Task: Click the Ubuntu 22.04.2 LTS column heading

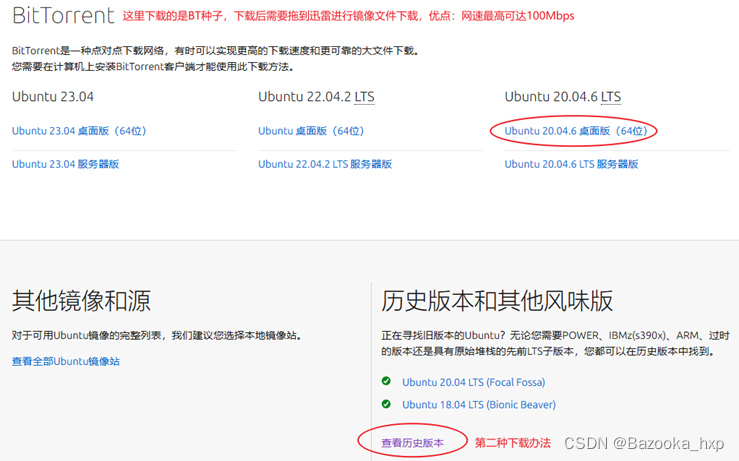Action: (316, 97)
